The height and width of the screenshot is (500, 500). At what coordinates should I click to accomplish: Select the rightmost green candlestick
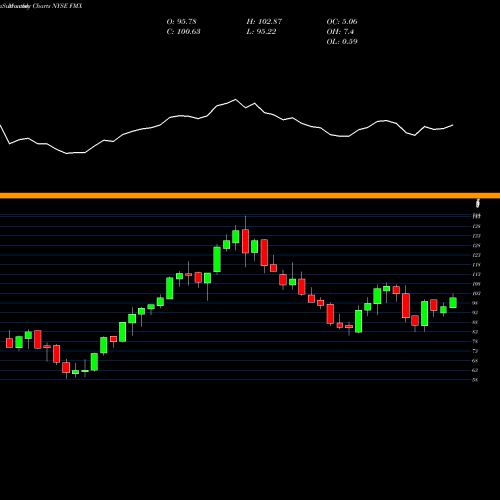453,302
